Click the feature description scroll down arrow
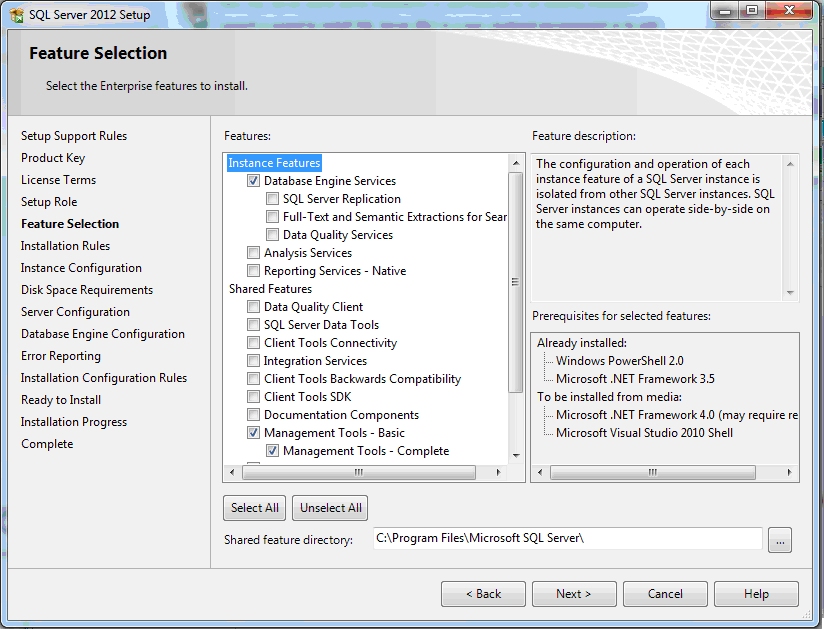 (x=791, y=292)
